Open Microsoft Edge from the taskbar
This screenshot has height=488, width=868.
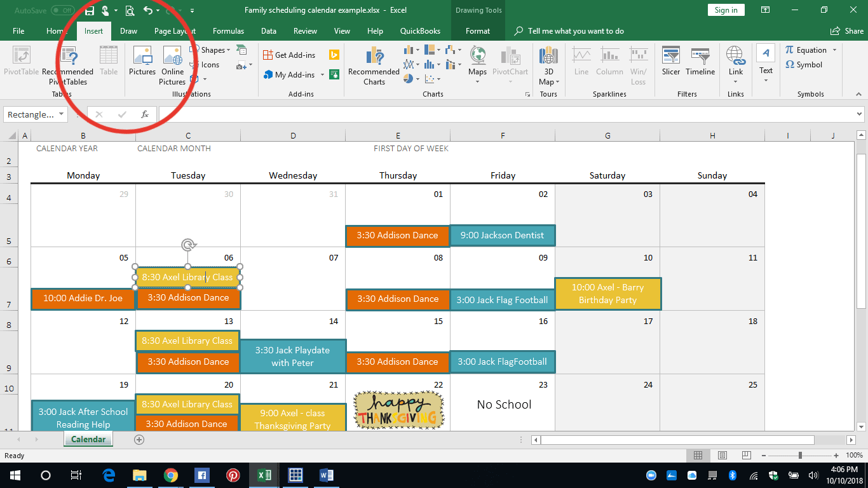click(108, 475)
